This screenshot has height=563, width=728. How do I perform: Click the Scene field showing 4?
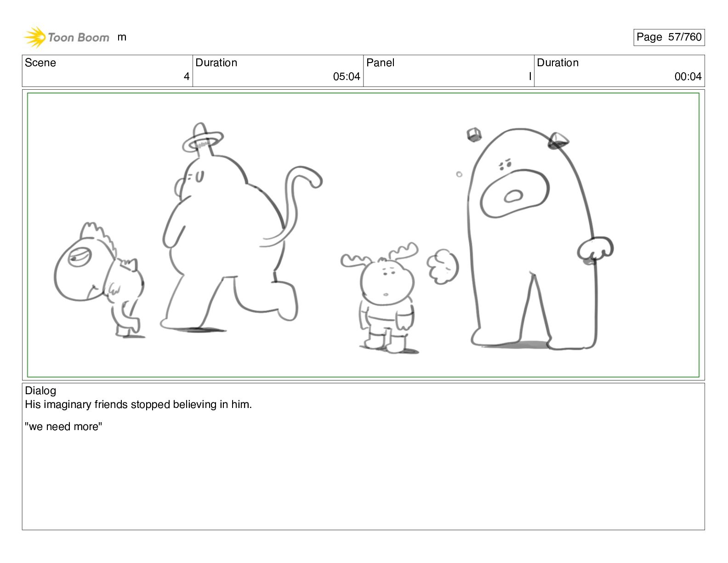[107, 71]
